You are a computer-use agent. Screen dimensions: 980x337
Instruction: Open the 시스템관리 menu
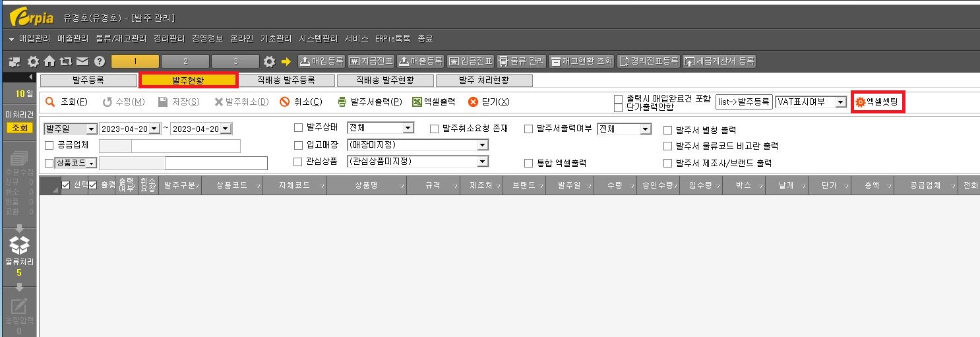(318, 39)
